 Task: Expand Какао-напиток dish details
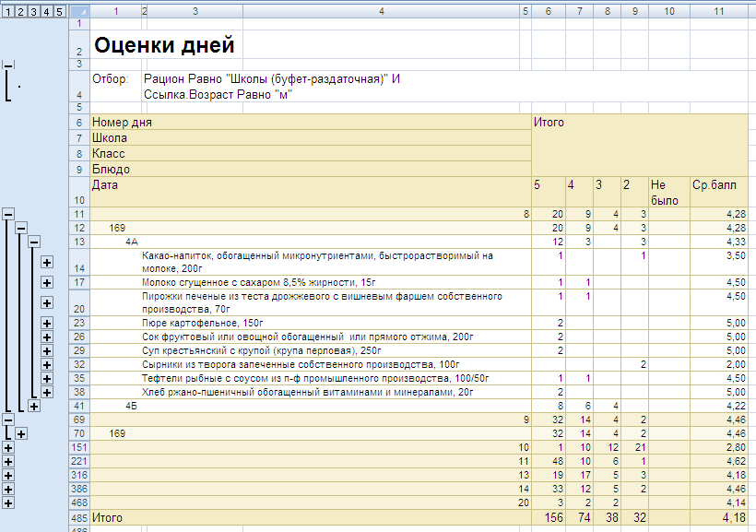47,263
